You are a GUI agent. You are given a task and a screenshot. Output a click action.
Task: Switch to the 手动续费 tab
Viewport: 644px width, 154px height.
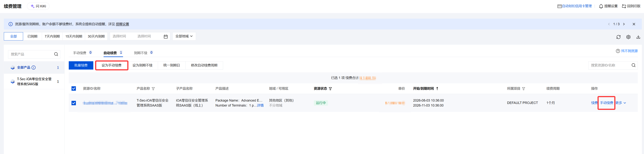[x=82, y=53]
